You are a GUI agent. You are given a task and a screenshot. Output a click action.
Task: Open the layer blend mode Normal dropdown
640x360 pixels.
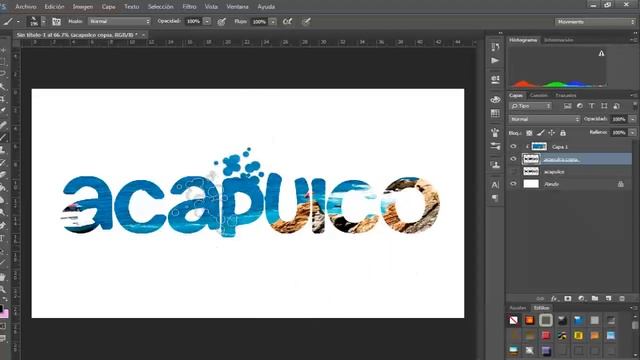tap(544, 119)
